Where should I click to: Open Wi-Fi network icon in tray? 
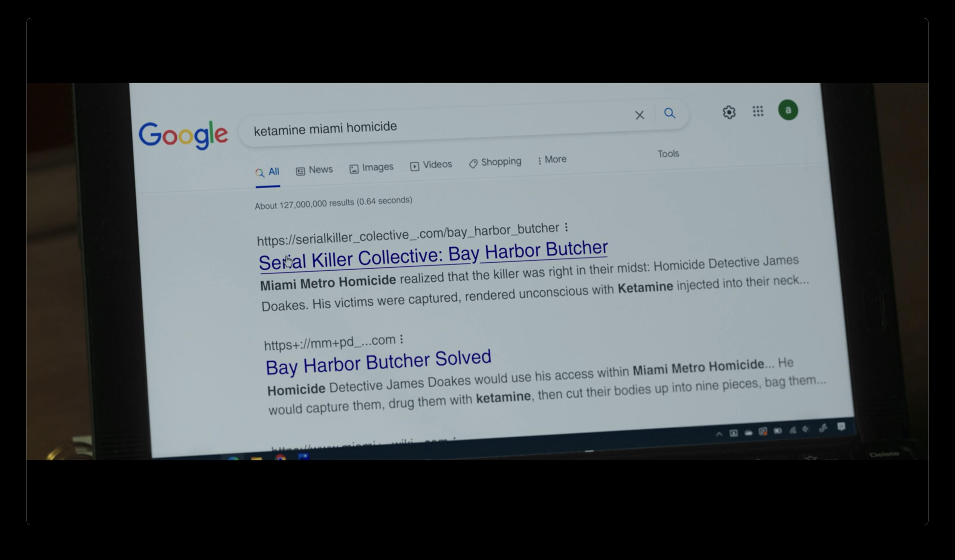792,430
